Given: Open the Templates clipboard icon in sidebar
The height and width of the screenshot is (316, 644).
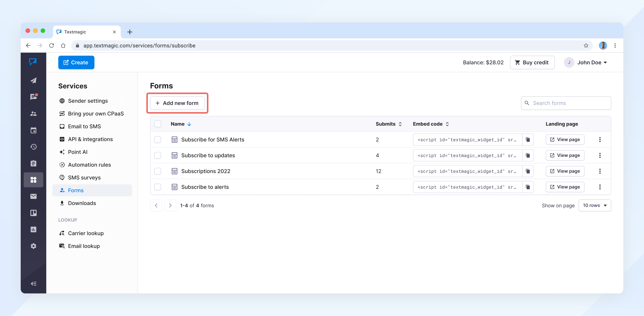Looking at the screenshot, I should [33, 163].
